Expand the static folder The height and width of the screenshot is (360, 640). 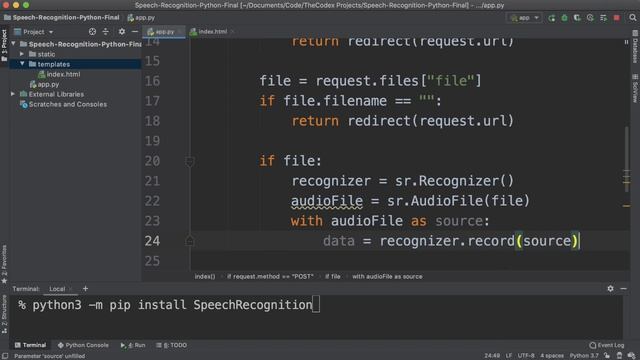click(22, 54)
